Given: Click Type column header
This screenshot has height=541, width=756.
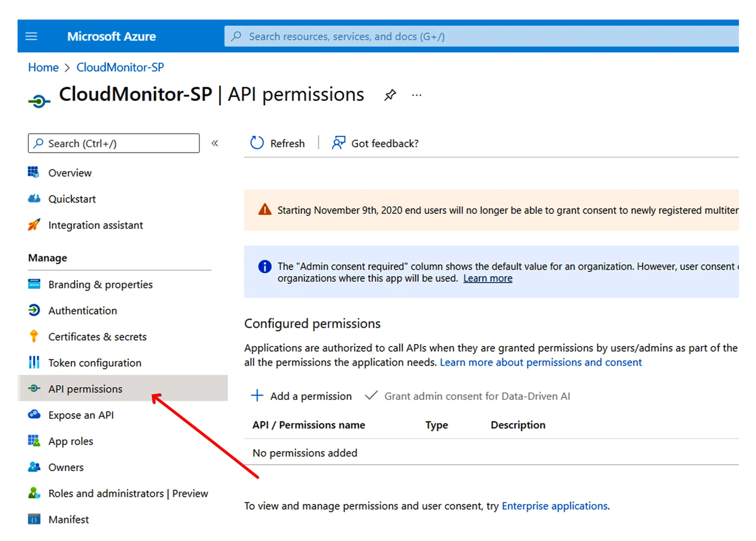Looking at the screenshot, I should pos(436,425).
